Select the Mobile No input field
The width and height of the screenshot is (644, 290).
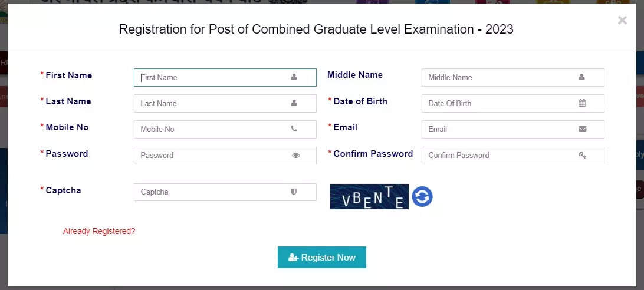click(225, 129)
